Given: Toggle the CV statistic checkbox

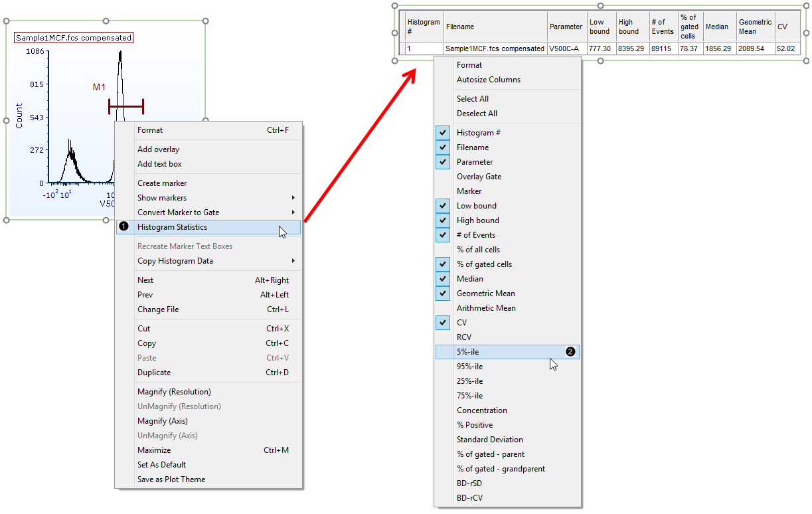Looking at the screenshot, I should [443, 323].
